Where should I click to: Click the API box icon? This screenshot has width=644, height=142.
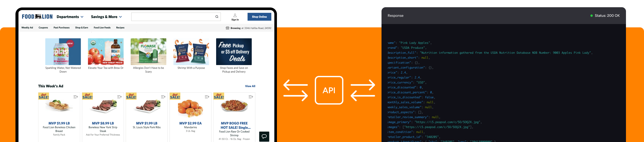point(329,90)
